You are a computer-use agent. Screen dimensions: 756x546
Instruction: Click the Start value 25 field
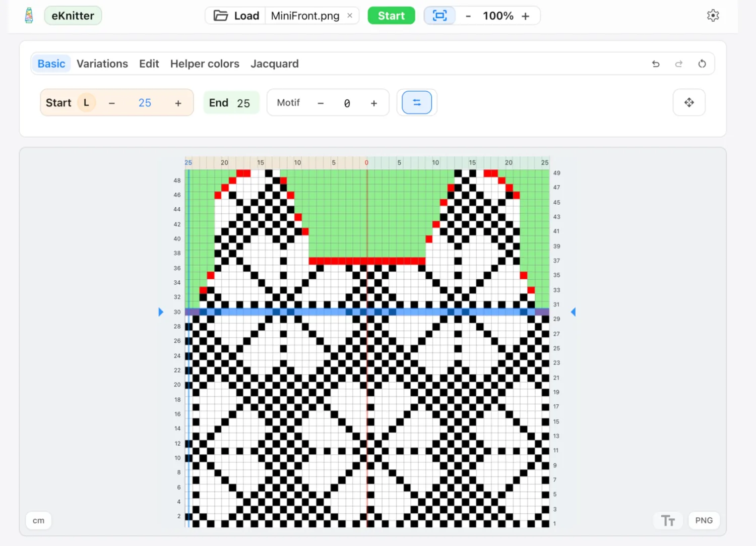click(x=145, y=103)
